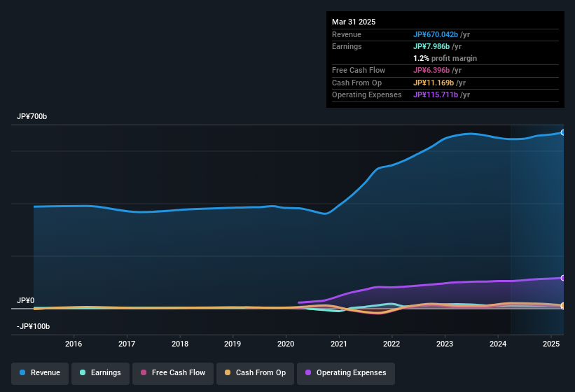The image size is (575, 392).
Task: Click the Mar 31 2025 tooltip date
Action: pos(354,22)
